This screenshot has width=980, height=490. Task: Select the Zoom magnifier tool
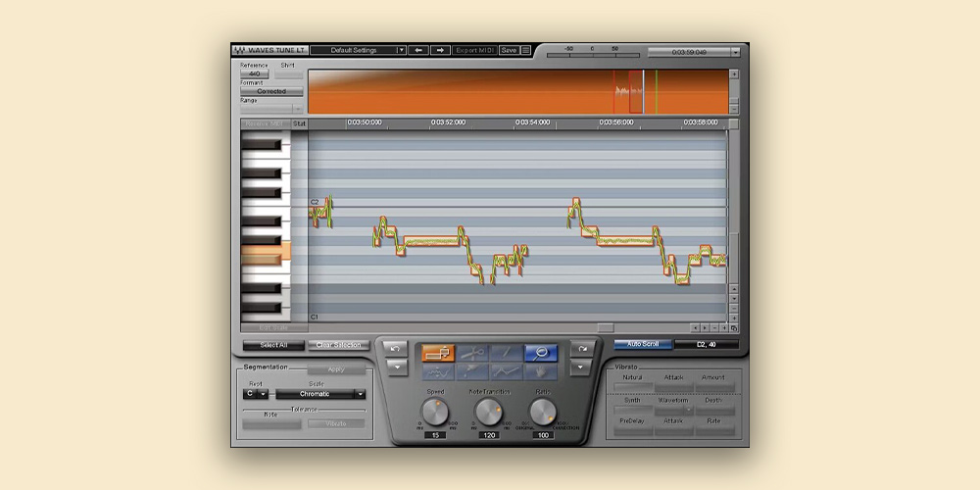[541, 353]
